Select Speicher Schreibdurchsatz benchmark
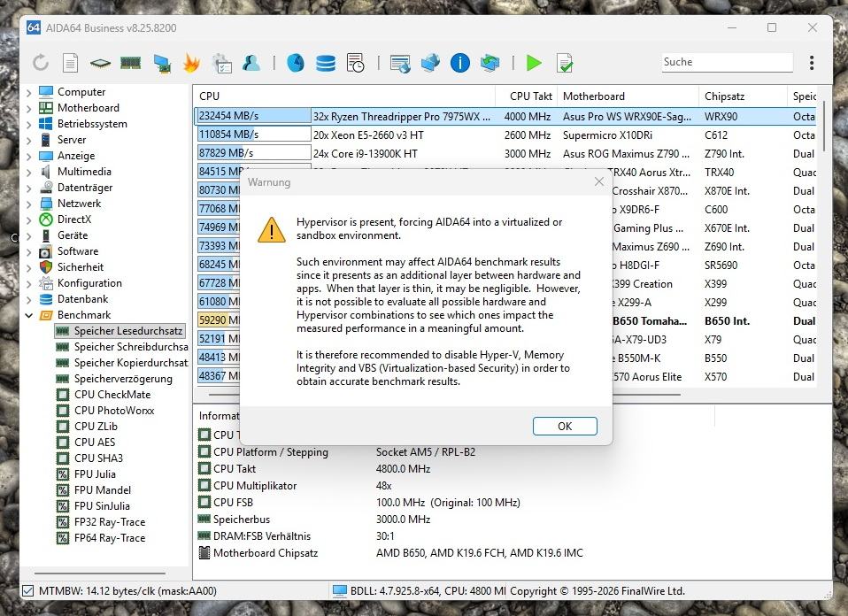848x616 pixels. pyautogui.click(x=131, y=347)
